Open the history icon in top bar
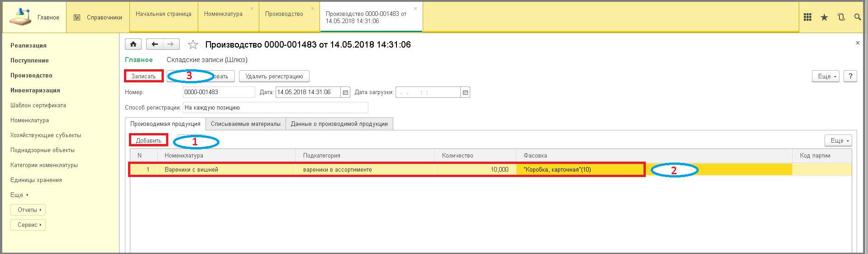Viewport: 868px width, 254px height. coord(841,17)
